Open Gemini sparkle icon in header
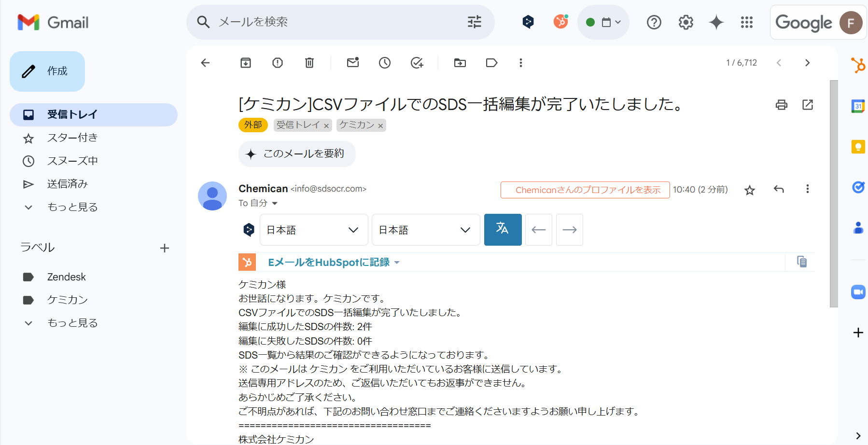 (716, 22)
